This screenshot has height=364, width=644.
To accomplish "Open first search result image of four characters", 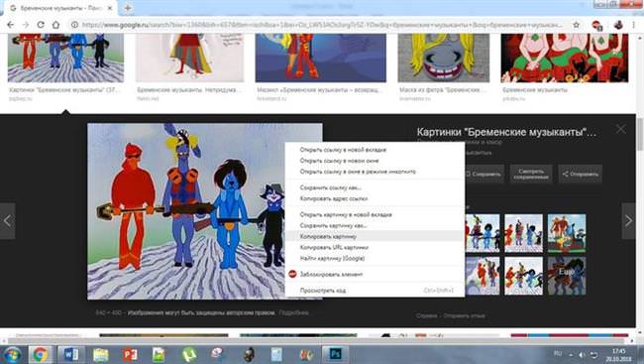I will pyautogui.click(x=65, y=58).
